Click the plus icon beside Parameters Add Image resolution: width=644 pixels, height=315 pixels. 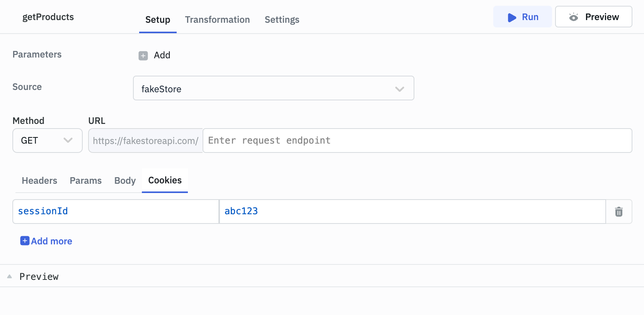(143, 56)
